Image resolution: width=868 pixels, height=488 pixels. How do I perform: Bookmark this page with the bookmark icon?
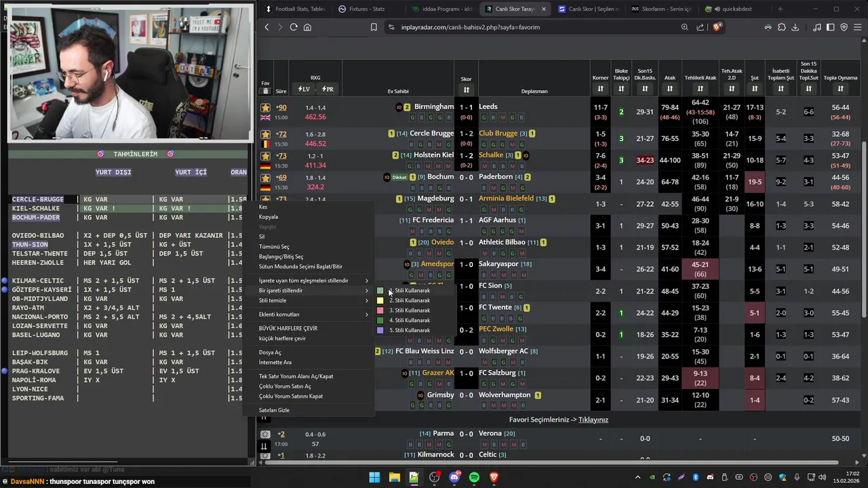374,27
